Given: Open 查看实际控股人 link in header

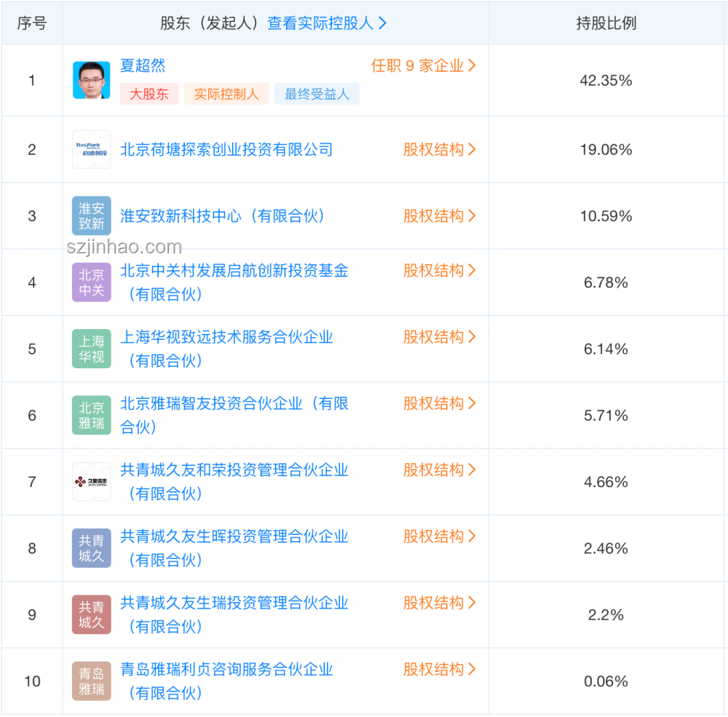Looking at the screenshot, I should [x=327, y=23].
